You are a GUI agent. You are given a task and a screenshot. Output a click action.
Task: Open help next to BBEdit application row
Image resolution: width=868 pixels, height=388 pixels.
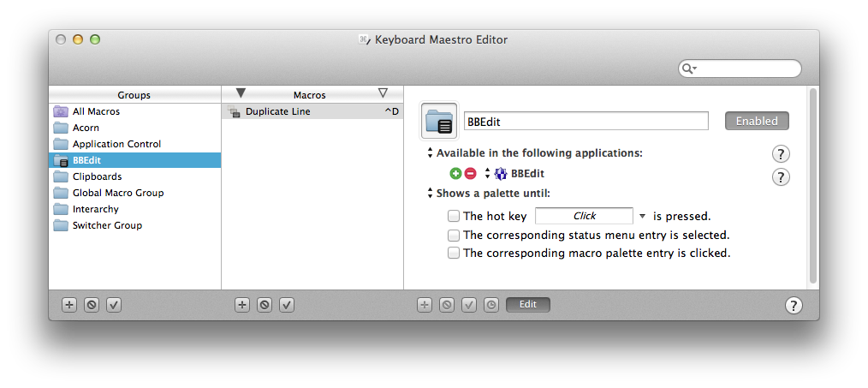[x=781, y=177]
